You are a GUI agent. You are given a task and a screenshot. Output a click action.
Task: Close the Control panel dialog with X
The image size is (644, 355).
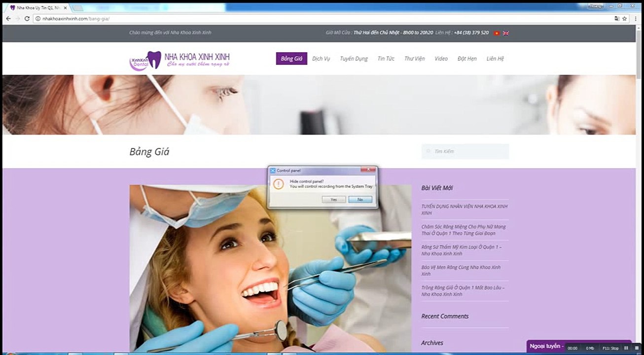tap(368, 170)
